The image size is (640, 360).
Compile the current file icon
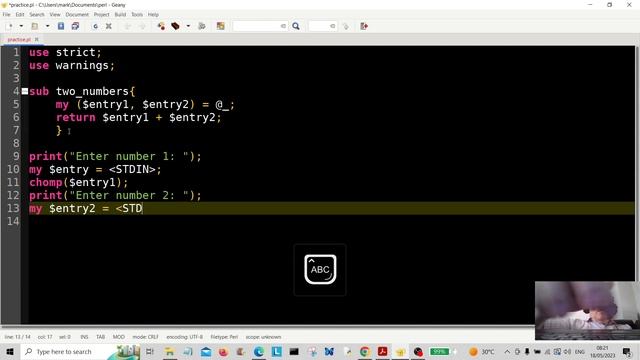(161, 26)
